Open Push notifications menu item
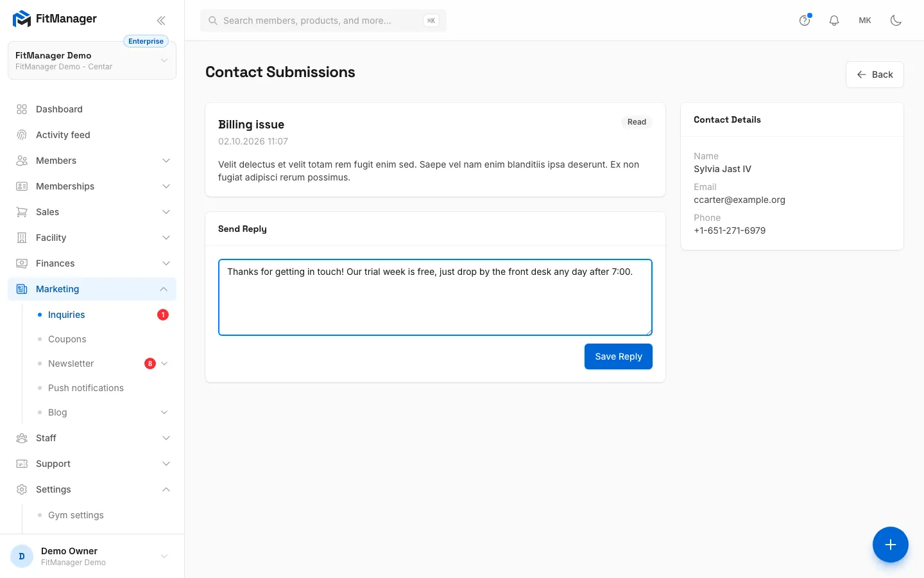The image size is (924, 578). (103, 388)
